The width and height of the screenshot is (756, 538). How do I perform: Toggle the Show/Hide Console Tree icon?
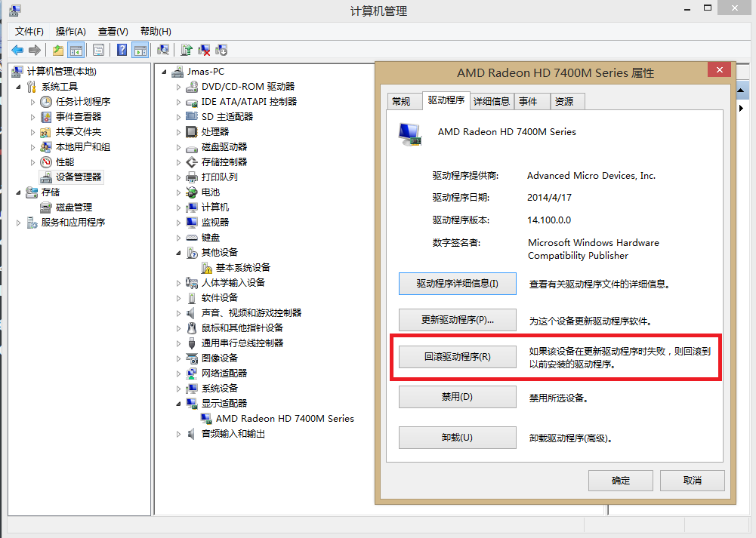(76, 50)
